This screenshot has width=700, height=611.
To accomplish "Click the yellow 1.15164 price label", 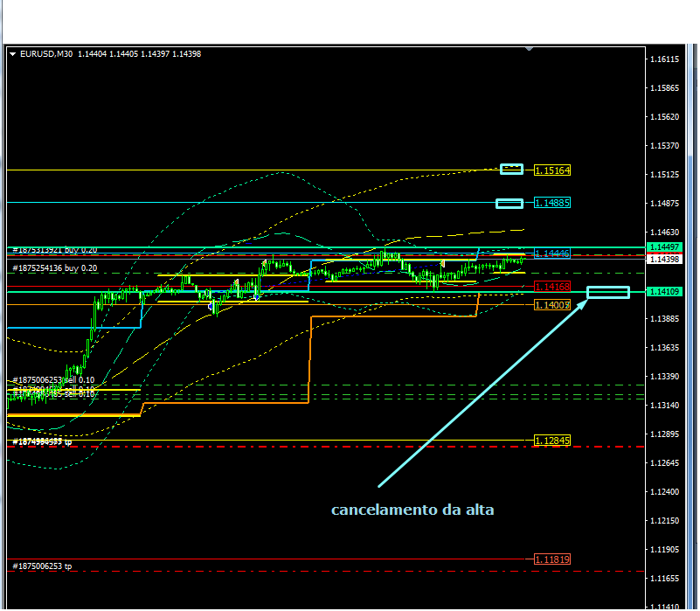I will click(552, 170).
